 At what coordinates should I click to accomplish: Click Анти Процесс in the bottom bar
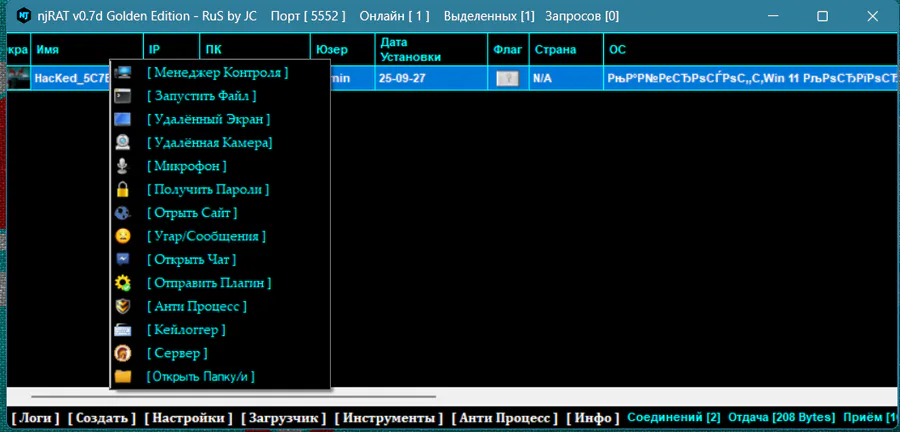pyautogui.click(x=505, y=418)
